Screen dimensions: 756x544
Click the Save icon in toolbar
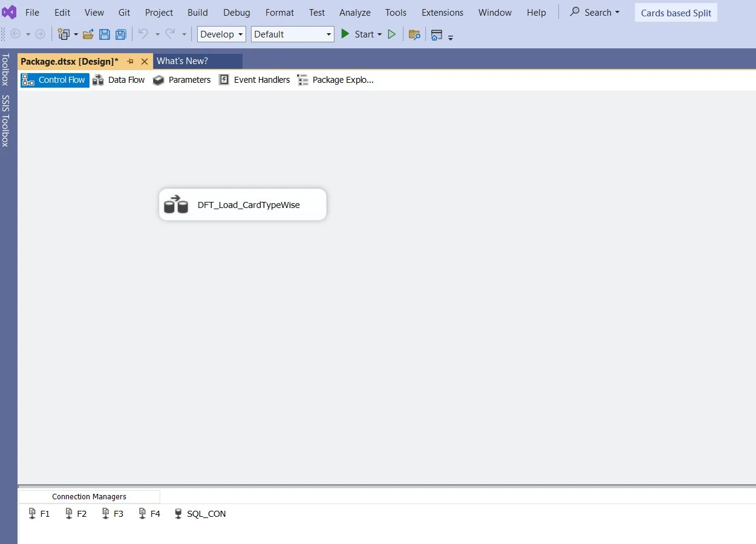[105, 34]
